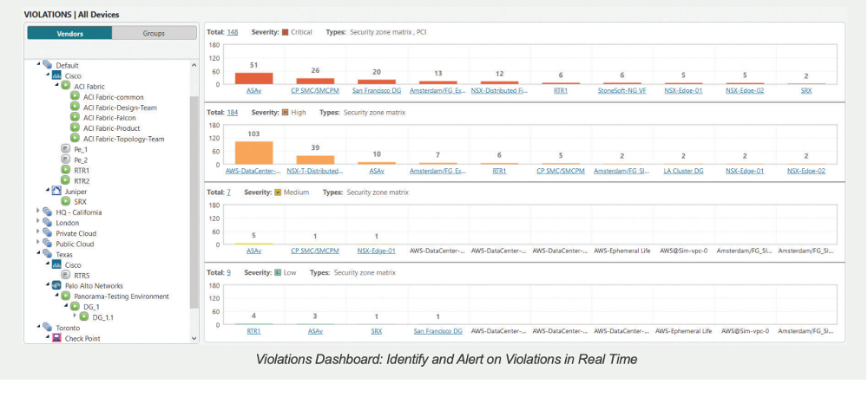Click the ACI Fabric-Design-Team device icon

coord(75,108)
